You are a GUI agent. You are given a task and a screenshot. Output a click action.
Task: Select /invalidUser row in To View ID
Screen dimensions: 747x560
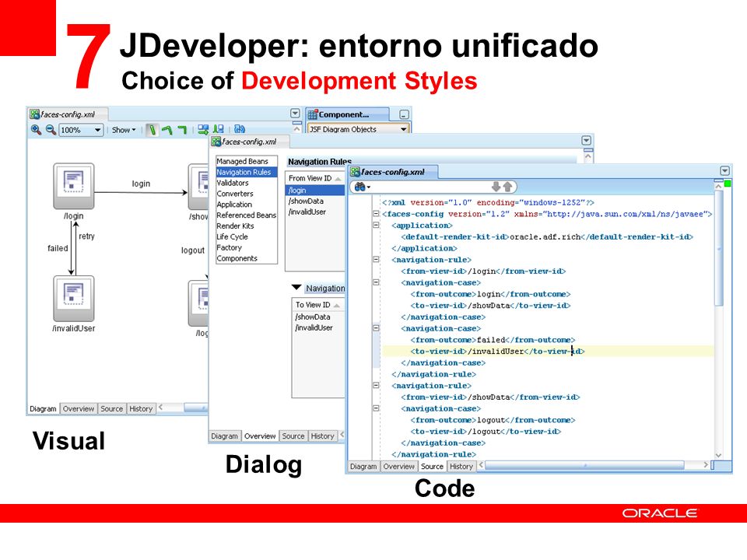point(318,327)
